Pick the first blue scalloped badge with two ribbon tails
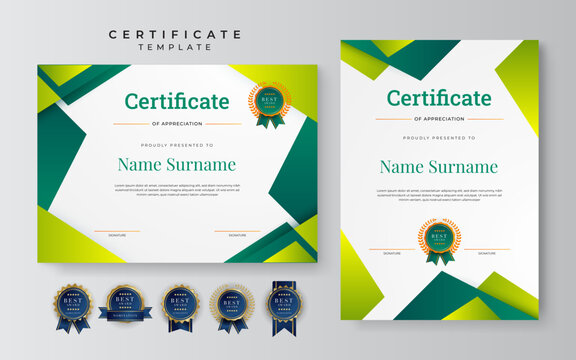 click(73, 308)
